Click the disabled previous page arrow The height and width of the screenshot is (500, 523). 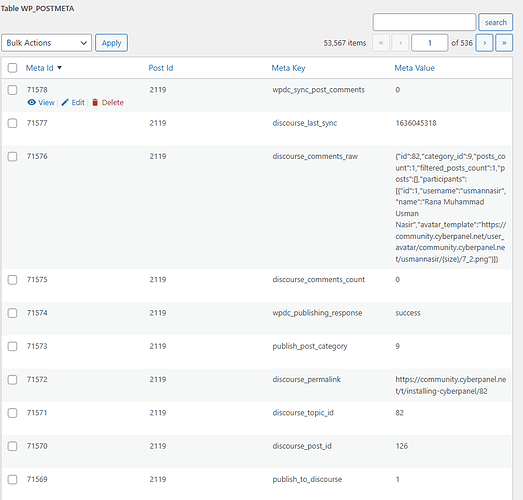[400, 43]
